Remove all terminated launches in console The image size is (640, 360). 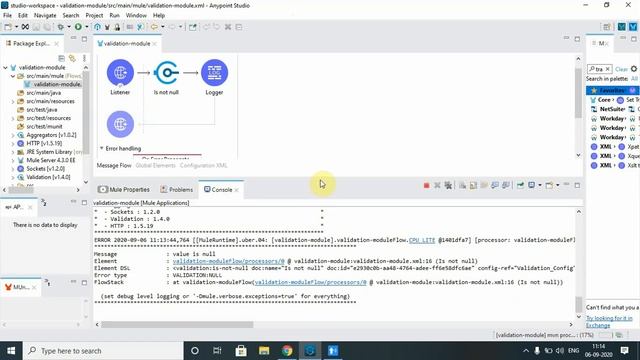pyautogui.click(x=448, y=186)
